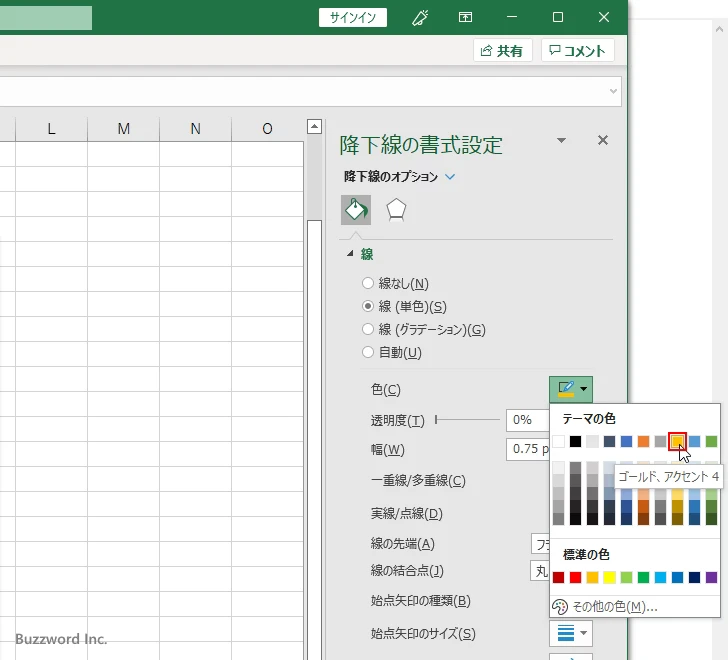This screenshot has height=660, width=728.
Task: Open the Fill & Line paint bucket tab
Action: [x=356, y=210]
